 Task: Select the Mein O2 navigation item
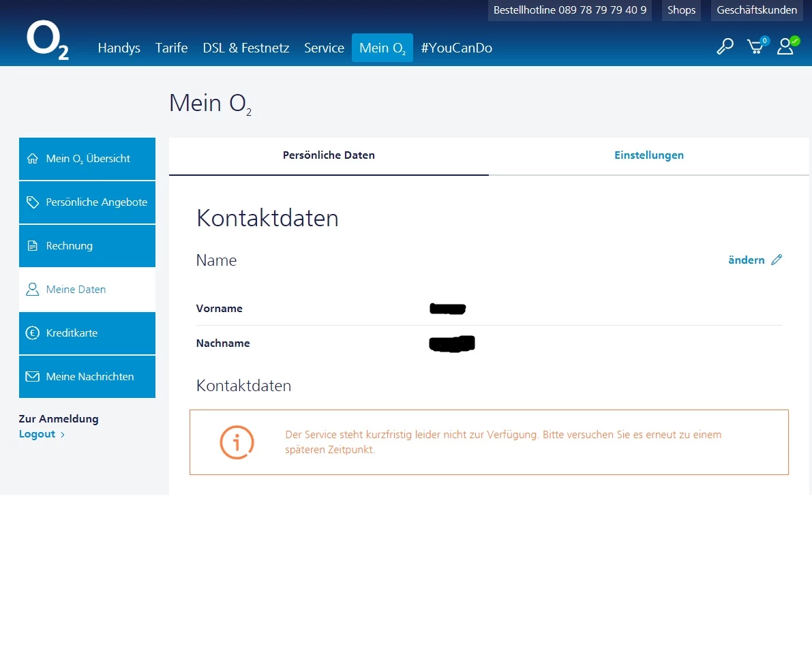(x=382, y=48)
